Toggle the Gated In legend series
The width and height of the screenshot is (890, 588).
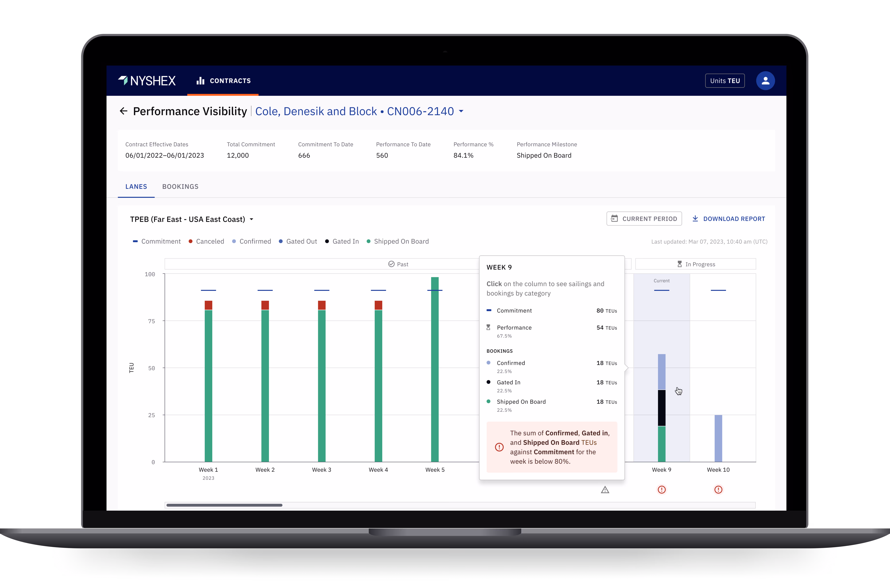[342, 241]
